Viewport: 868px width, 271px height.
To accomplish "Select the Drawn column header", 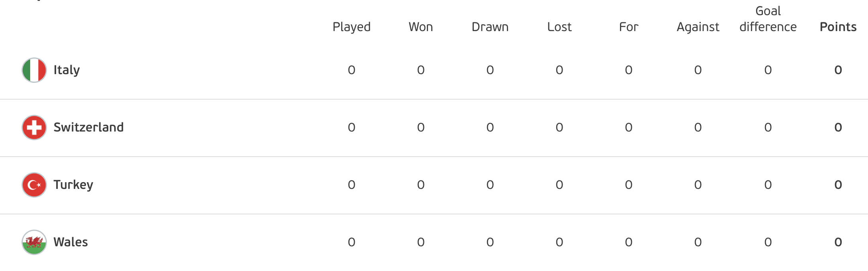I will pos(490,27).
